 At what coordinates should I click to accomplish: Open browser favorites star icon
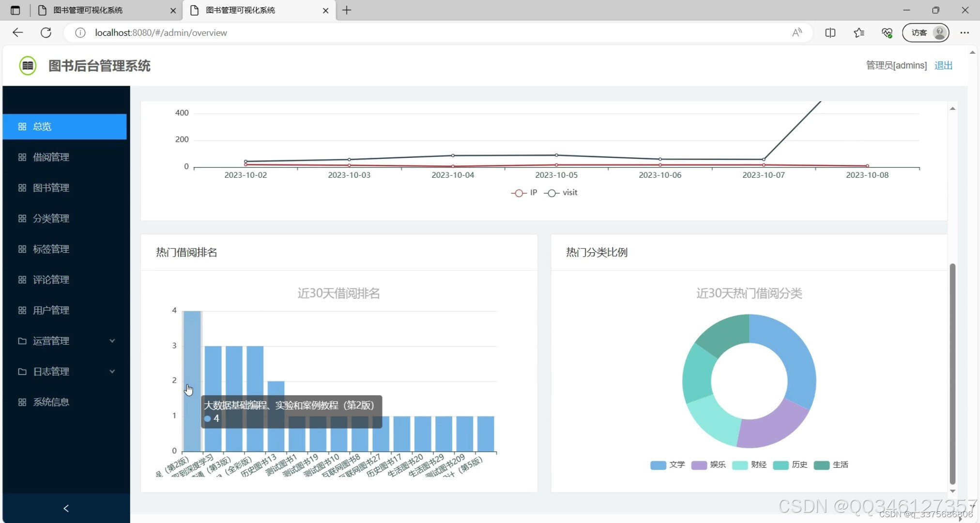(858, 32)
